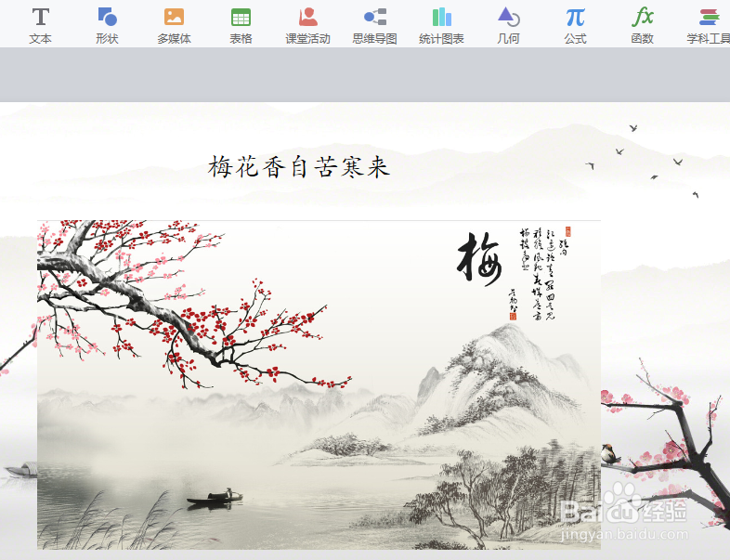
Task: Insert a 统计图表 chart
Action: [441, 26]
